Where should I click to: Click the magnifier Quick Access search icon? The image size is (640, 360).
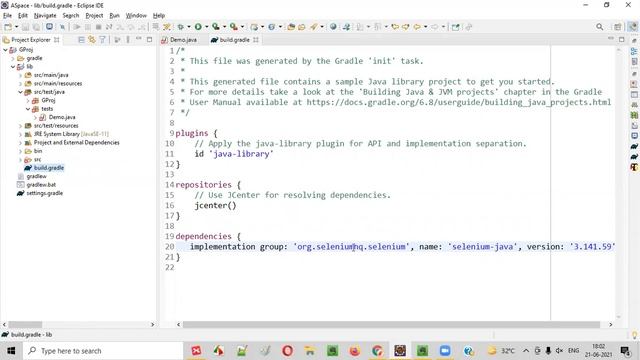599,27
